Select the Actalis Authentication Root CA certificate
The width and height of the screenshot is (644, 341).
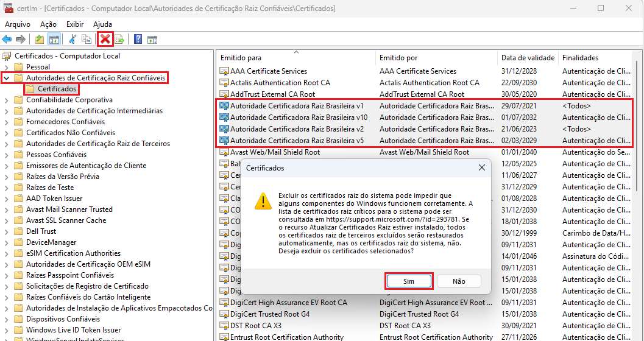point(280,83)
